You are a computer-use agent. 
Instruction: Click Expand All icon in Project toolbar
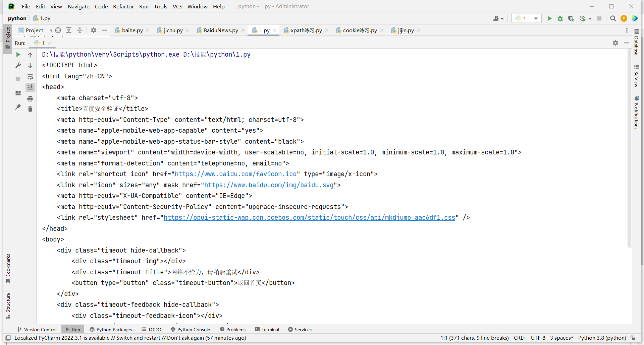pyautogui.click(x=69, y=30)
